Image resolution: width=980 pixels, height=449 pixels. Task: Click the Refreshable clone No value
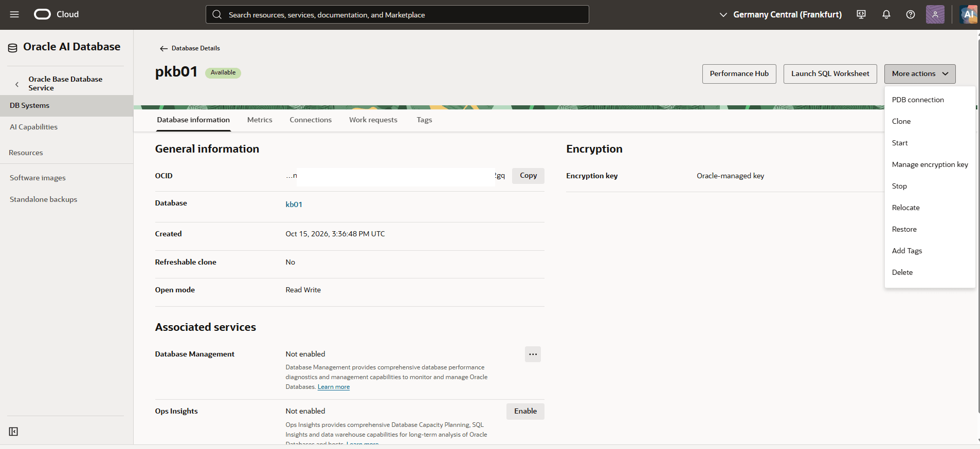point(291,262)
